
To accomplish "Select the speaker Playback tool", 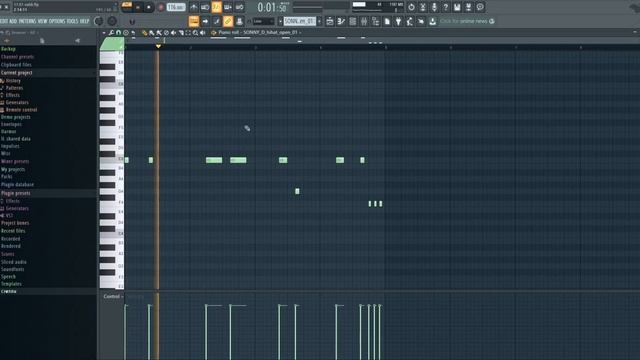I will pyautogui.click(x=203, y=33).
